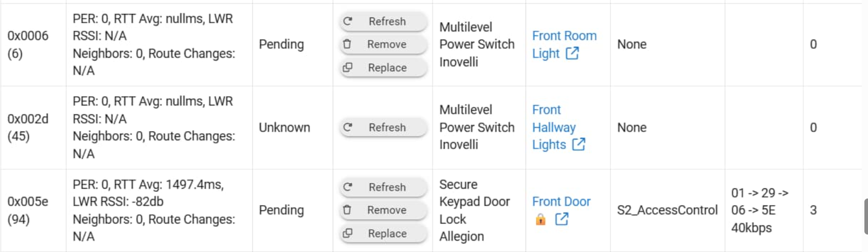Click the S2_AccessControl security cell
The image size is (868, 252).
point(667,210)
